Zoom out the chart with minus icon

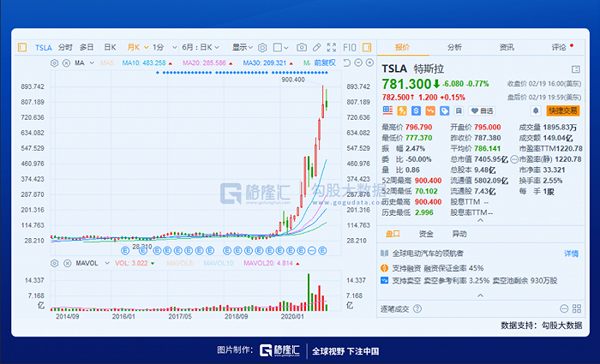[x=358, y=63]
